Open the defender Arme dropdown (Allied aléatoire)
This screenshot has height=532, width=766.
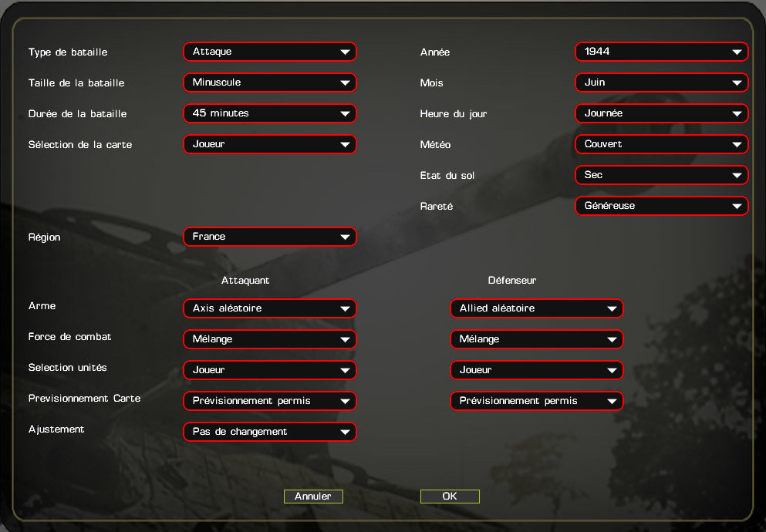(536, 308)
